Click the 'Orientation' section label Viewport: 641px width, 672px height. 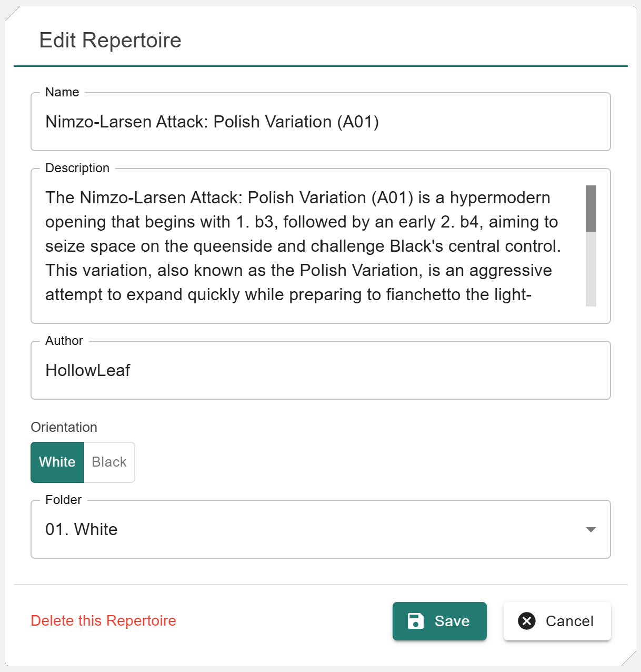click(64, 427)
